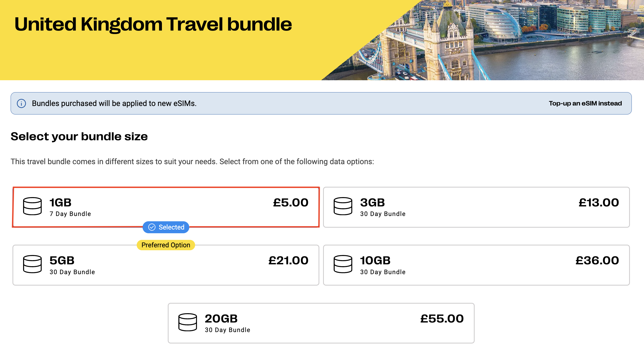Select the £55.00 bundle price
This screenshot has width=644, height=348.
442,319
